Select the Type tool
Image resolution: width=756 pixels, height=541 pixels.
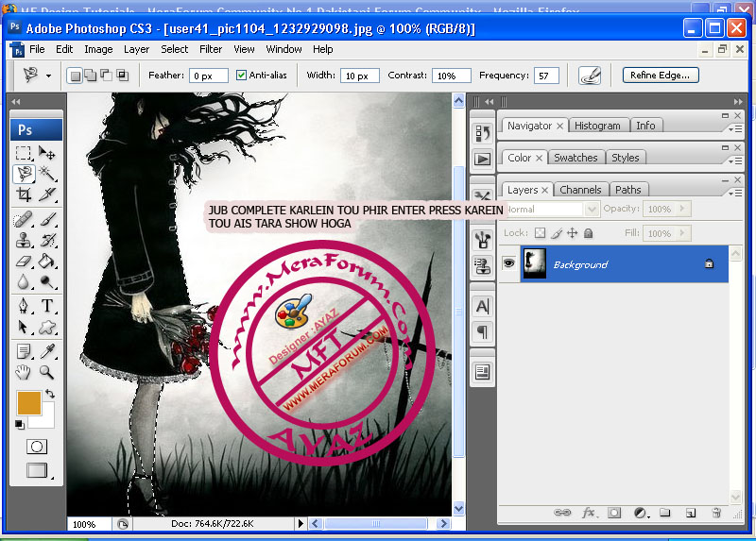47,306
